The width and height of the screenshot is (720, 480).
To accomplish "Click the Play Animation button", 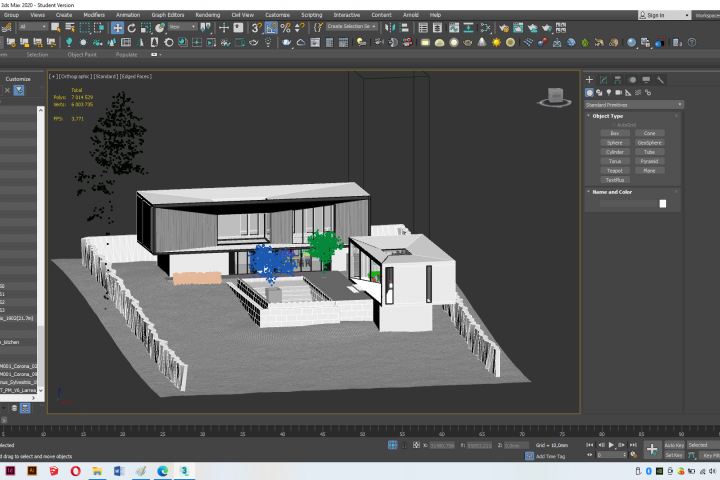I will (x=611, y=445).
